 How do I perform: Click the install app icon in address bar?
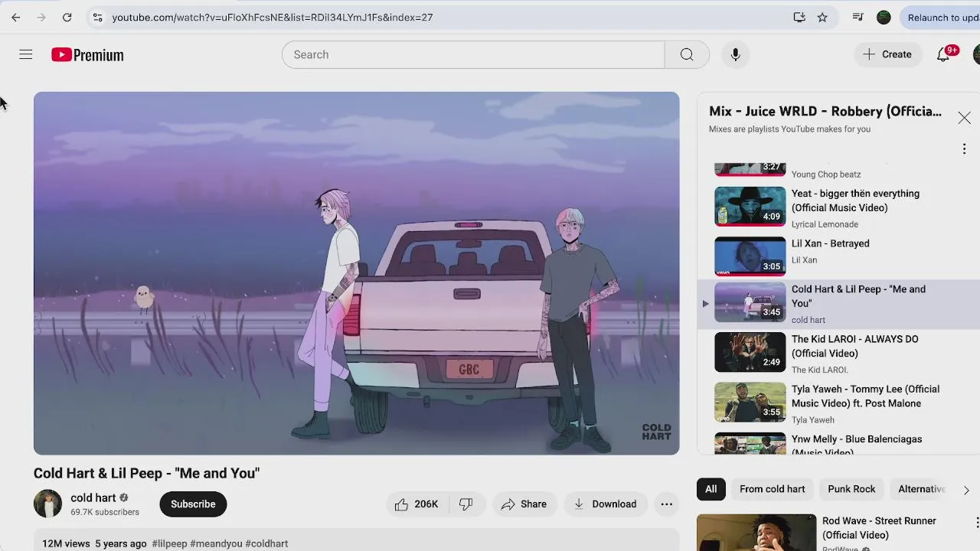(799, 17)
